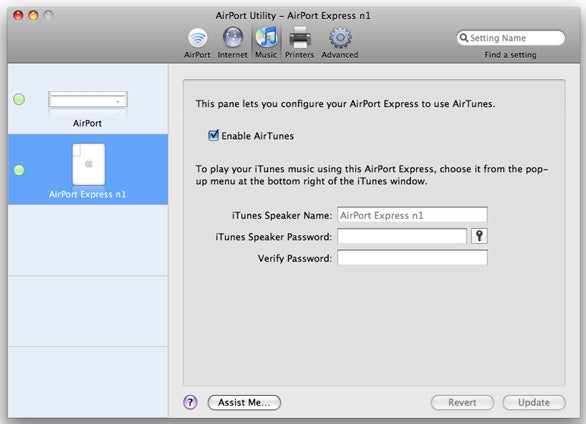Focus the Setting Name search field
Screen dimensions: 586x424
pyautogui.click(x=511, y=38)
